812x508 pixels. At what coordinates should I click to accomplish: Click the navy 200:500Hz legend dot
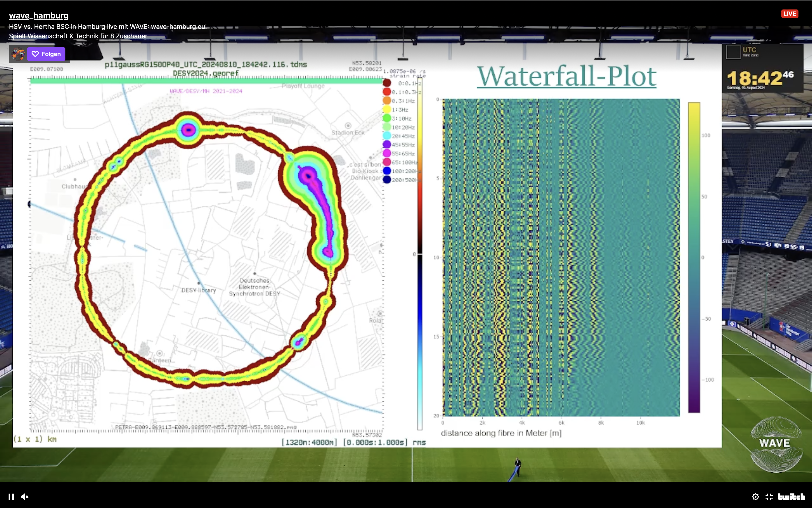387,179
